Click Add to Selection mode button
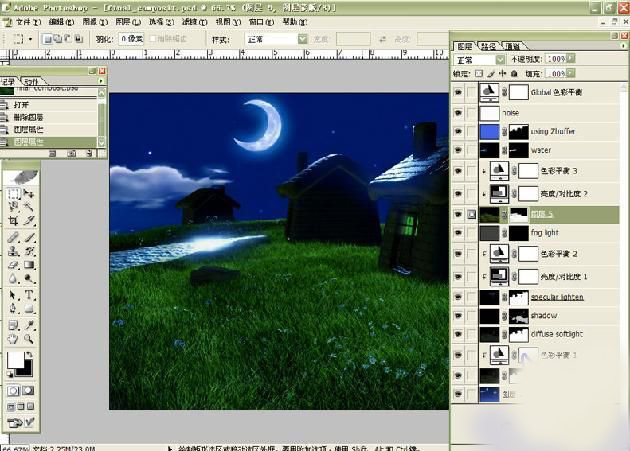The width and height of the screenshot is (630, 451). (58, 39)
